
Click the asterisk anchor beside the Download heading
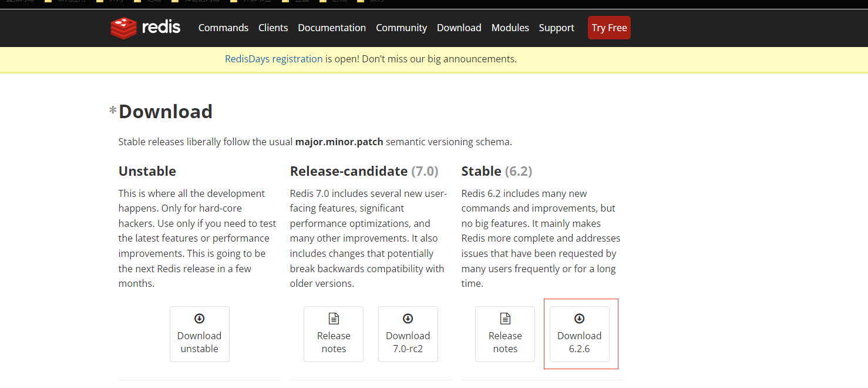pyautogui.click(x=113, y=111)
